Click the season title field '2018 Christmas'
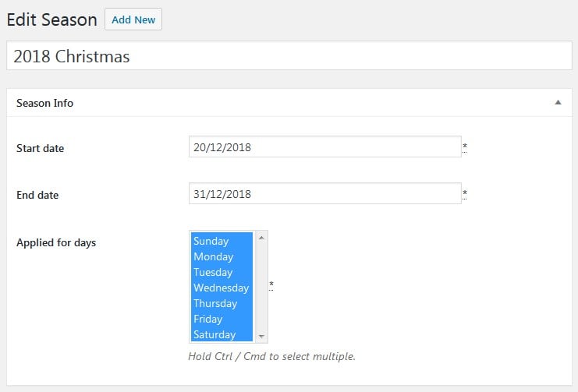This screenshot has width=578, height=392. point(289,56)
